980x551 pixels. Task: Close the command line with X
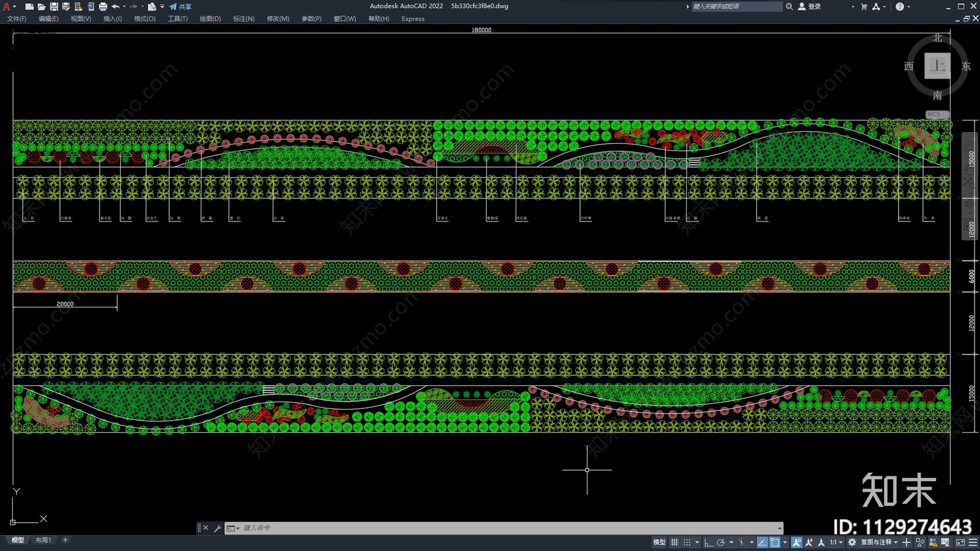(x=206, y=528)
